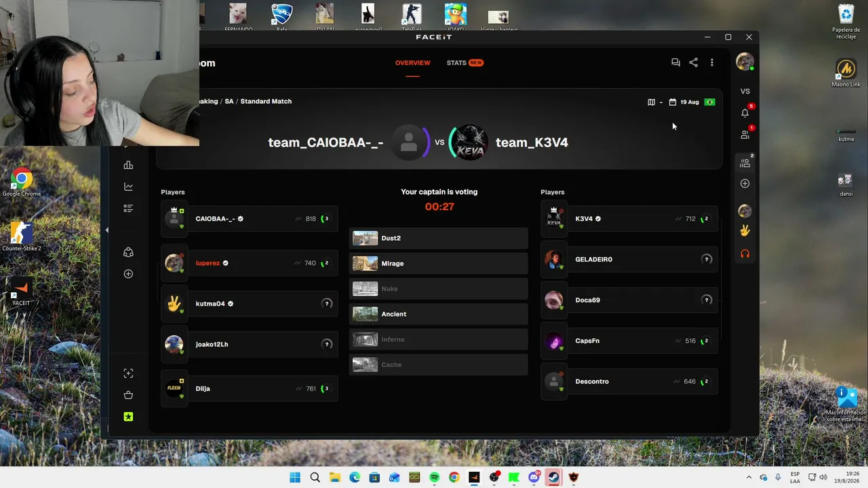Open your profile avatar at top right
The width and height of the screenshot is (868, 488).
point(745,62)
